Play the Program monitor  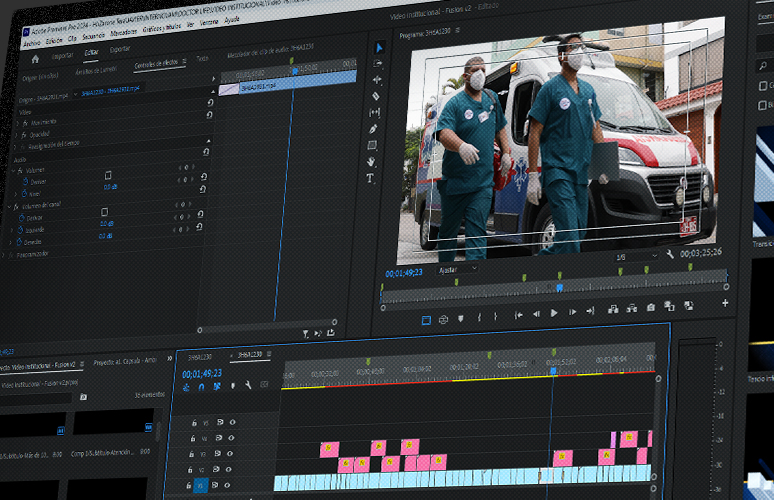(554, 313)
